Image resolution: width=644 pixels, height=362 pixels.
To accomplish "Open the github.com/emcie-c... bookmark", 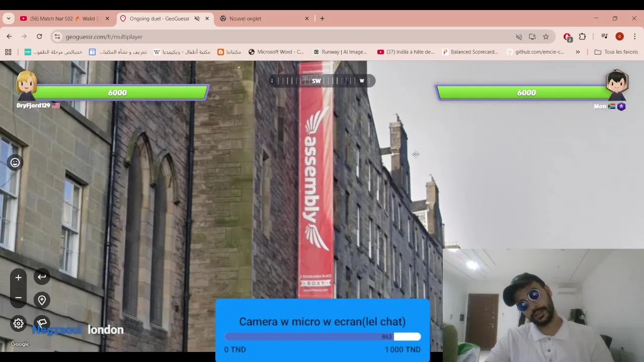I will pos(535,52).
